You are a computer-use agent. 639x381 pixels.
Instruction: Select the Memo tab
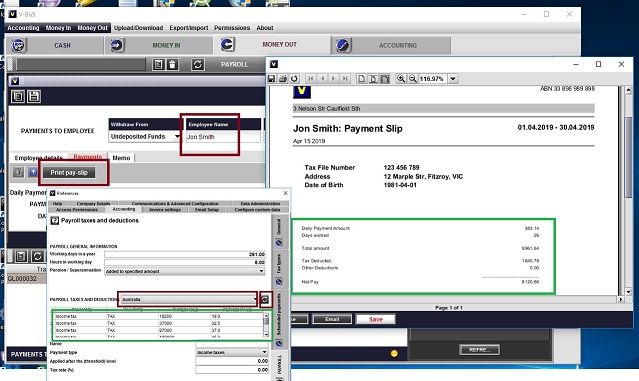point(121,158)
